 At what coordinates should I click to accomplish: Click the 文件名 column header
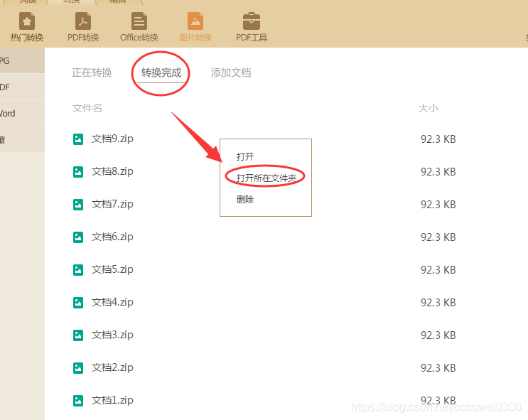click(x=87, y=108)
